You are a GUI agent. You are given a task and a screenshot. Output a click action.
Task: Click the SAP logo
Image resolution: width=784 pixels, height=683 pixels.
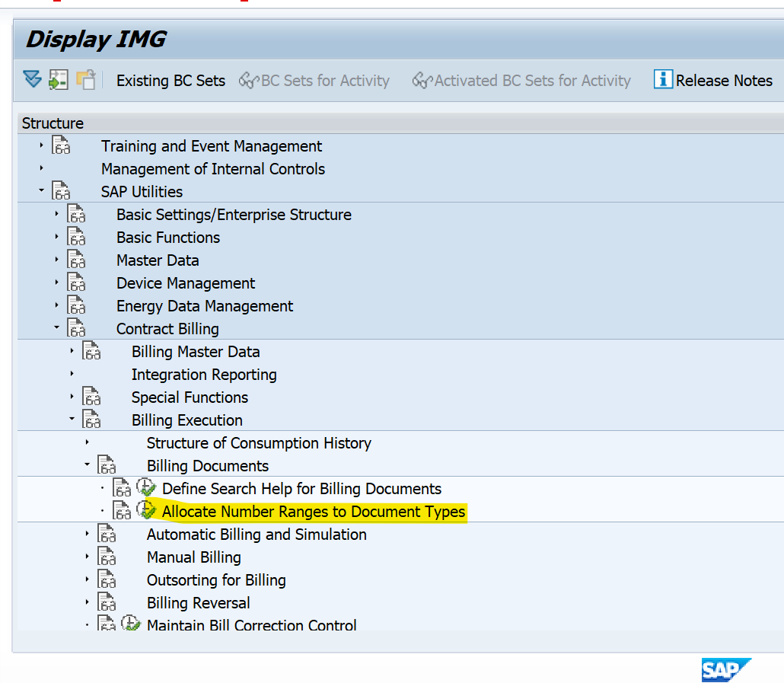tap(726, 670)
